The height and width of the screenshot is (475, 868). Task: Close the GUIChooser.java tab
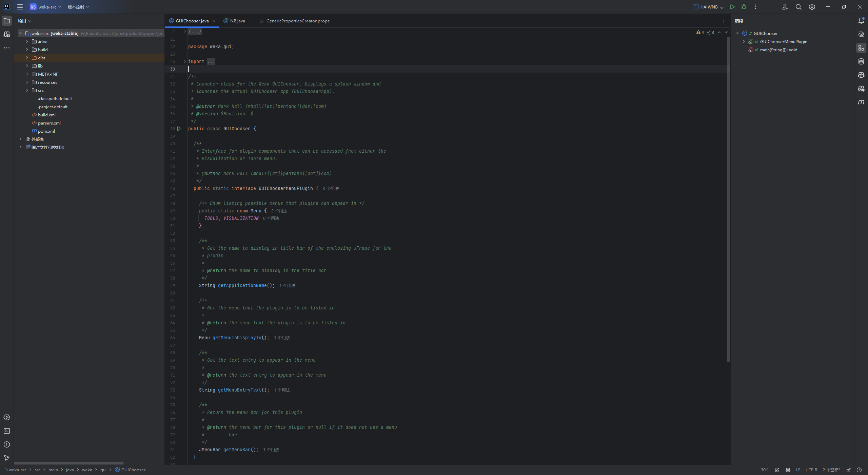tap(214, 21)
